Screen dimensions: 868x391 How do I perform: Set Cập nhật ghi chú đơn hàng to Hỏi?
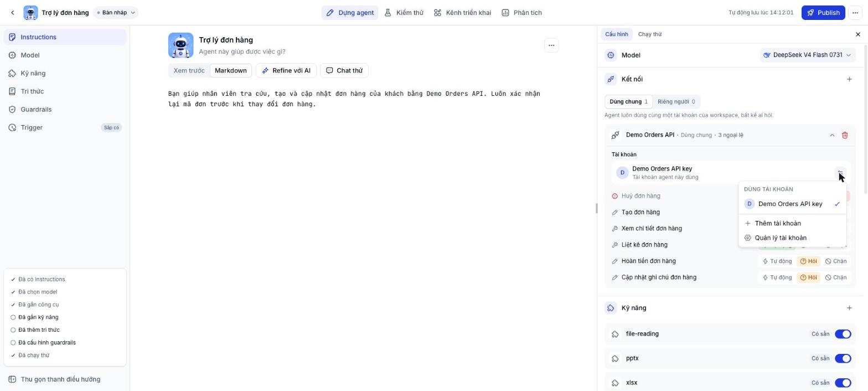click(x=808, y=277)
